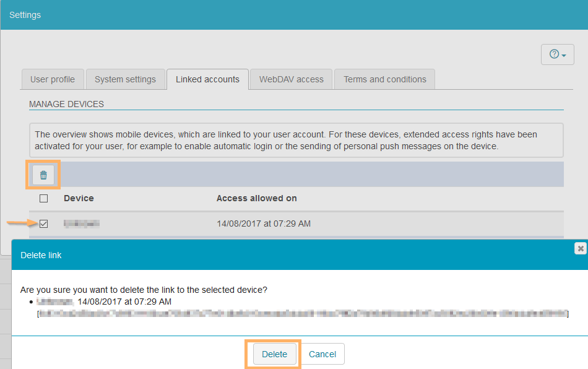The height and width of the screenshot is (369, 588).
Task: Switch to the User profile tab
Action: (x=53, y=79)
